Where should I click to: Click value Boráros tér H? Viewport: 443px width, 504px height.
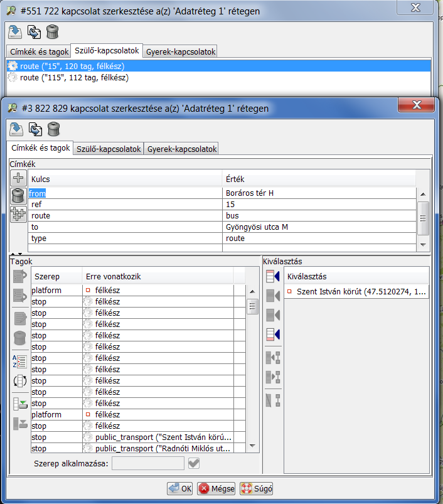[x=249, y=193]
